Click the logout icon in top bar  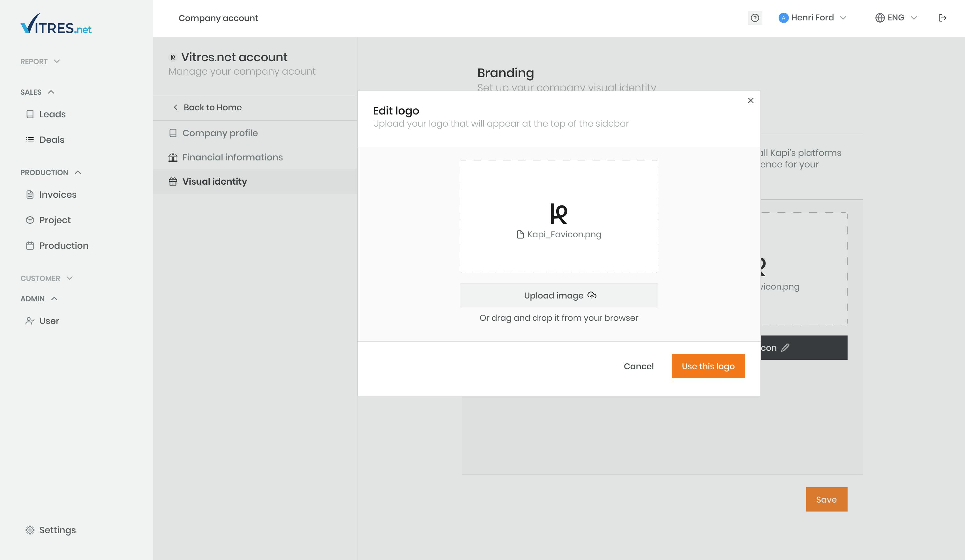pyautogui.click(x=942, y=18)
